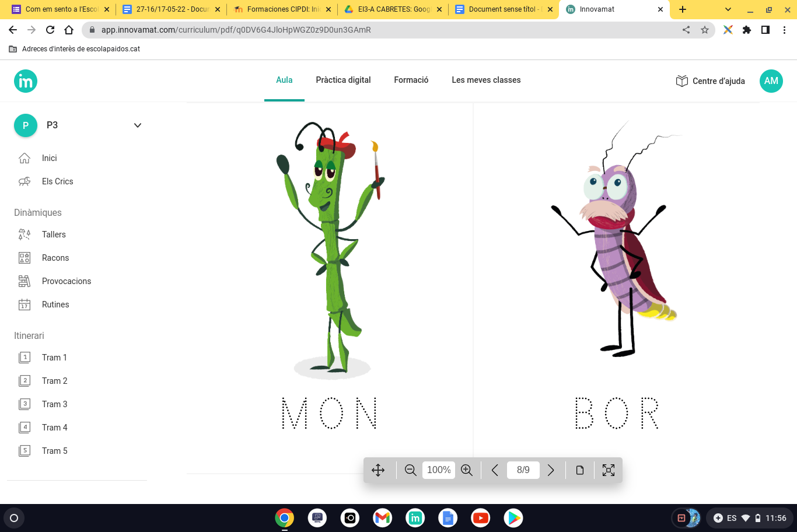Switch to 'Com em sento a l'Escola' browser tab

coord(61,9)
